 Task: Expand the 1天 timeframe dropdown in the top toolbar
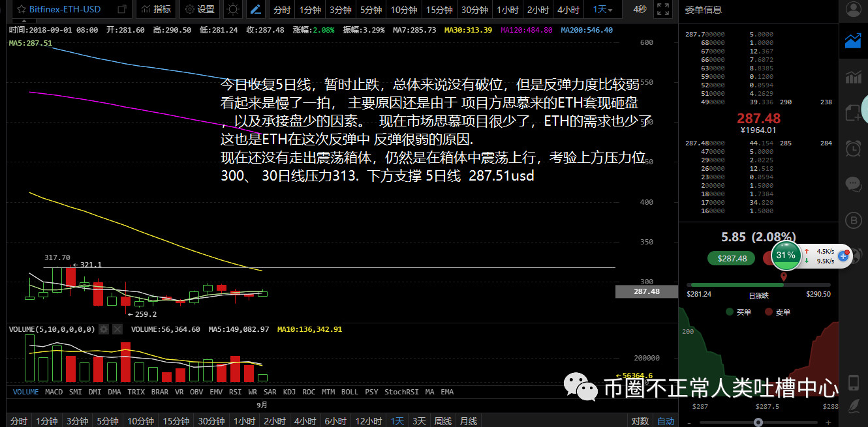[602, 10]
